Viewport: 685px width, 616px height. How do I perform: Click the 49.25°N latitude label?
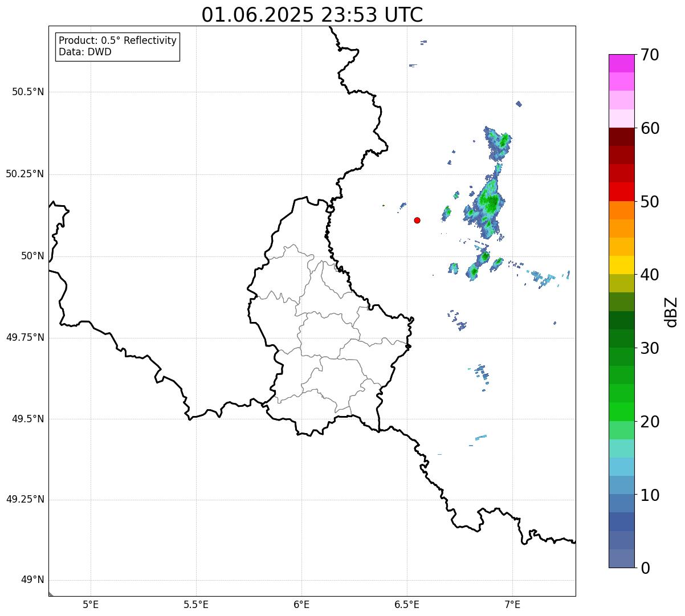click(25, 500)
